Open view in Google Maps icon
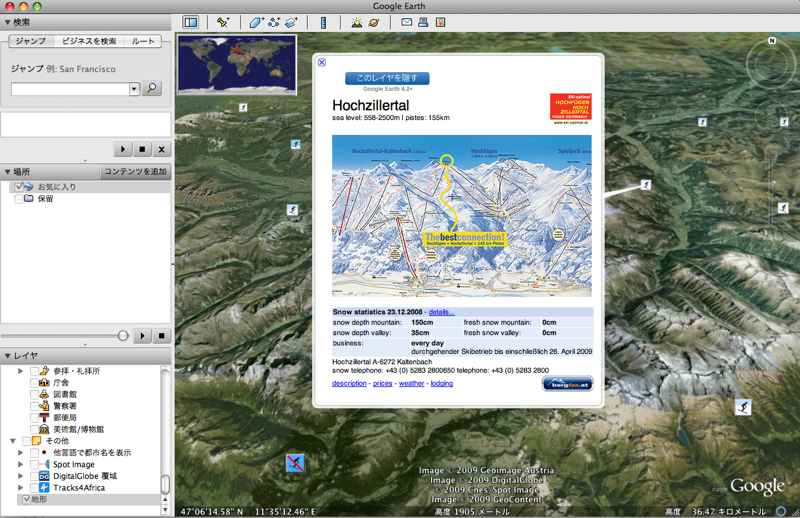 (440, 22)
